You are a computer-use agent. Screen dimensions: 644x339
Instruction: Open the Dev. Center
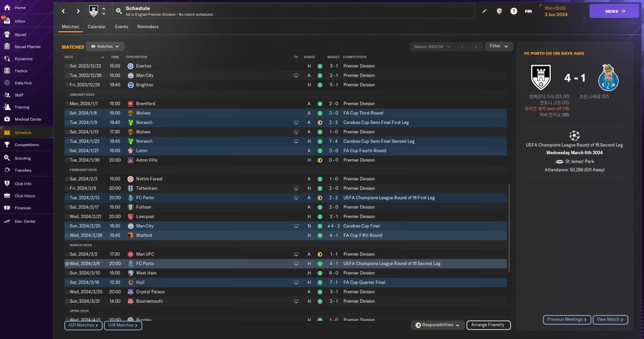tap(26, 222)
